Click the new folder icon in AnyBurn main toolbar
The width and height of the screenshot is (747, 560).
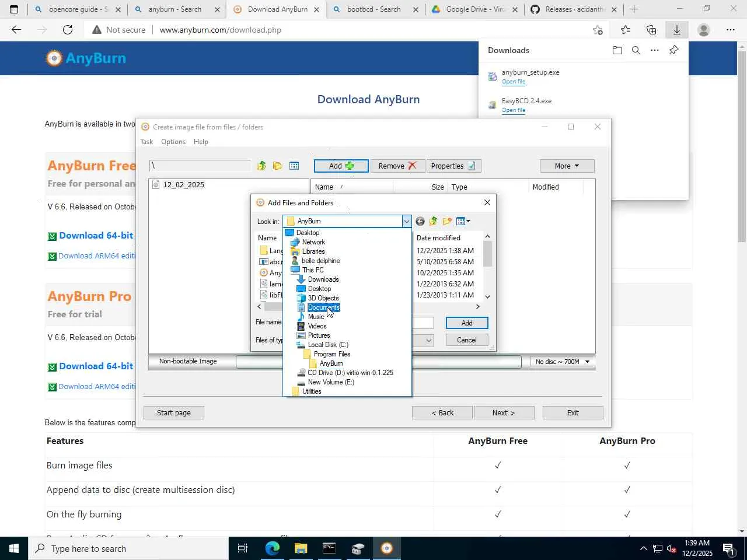278,166
